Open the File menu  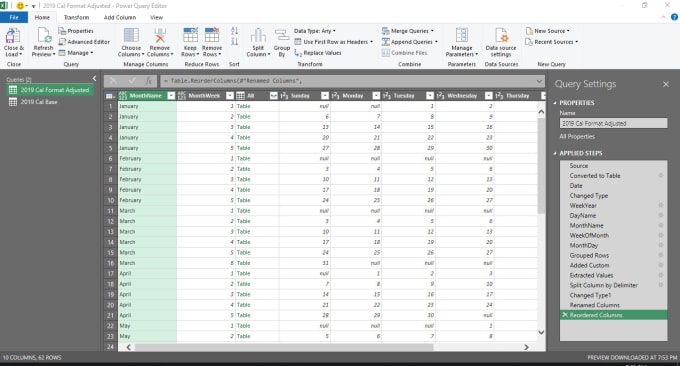[14, 17]
